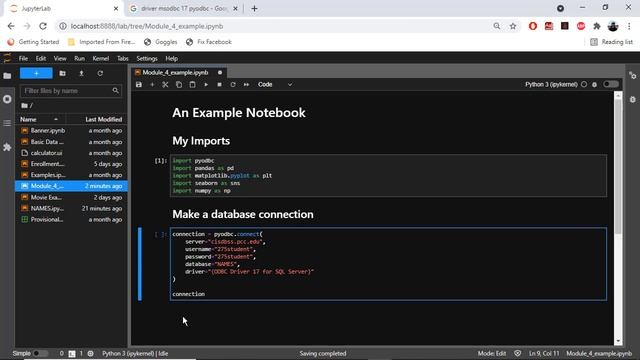Image resolution: width=640 pixels, height=360 pixels.
Task: Restart kernel and run all cells
Action: (246, 84)
